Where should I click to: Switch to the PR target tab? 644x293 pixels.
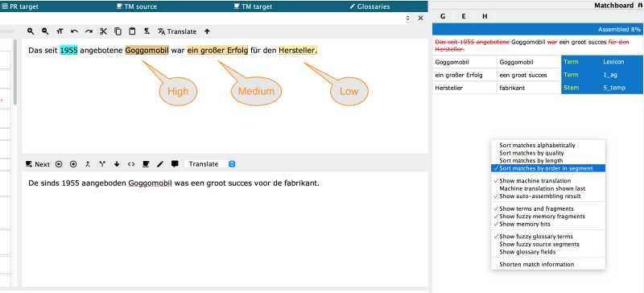click(x=19, y=6)
